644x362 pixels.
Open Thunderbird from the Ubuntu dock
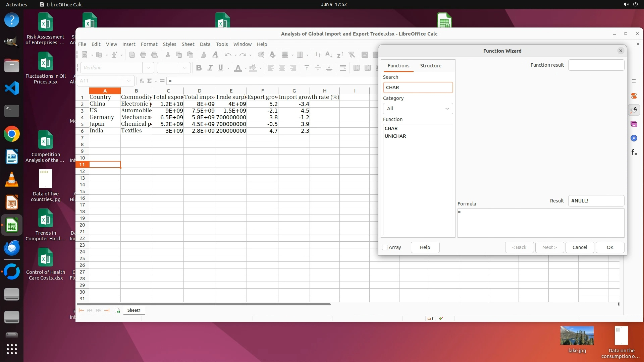click(12, 248)
